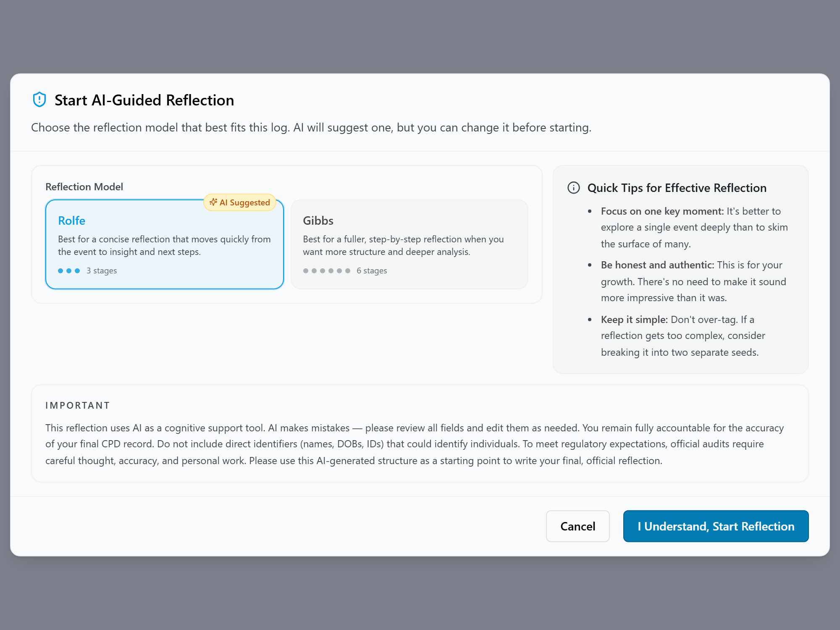Click the Rolfe title text
This screenshot has height=630, width=840.
[x=72, y=220]
